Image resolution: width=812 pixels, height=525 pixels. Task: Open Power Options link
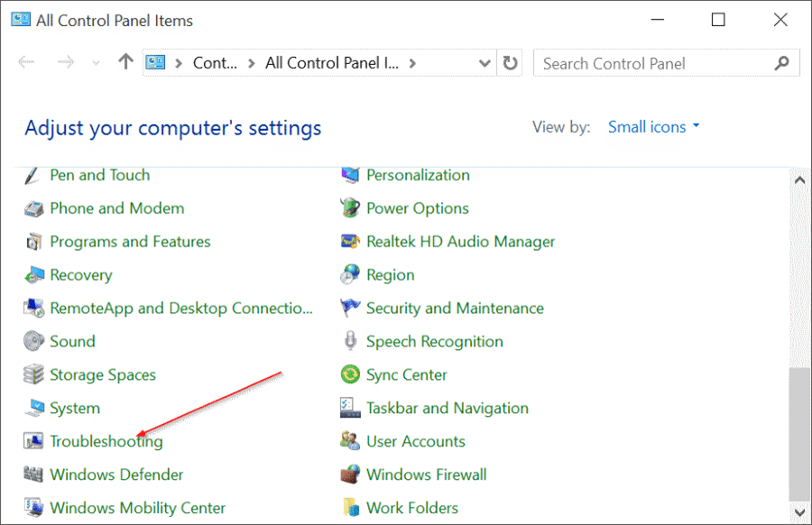[418, 208]
